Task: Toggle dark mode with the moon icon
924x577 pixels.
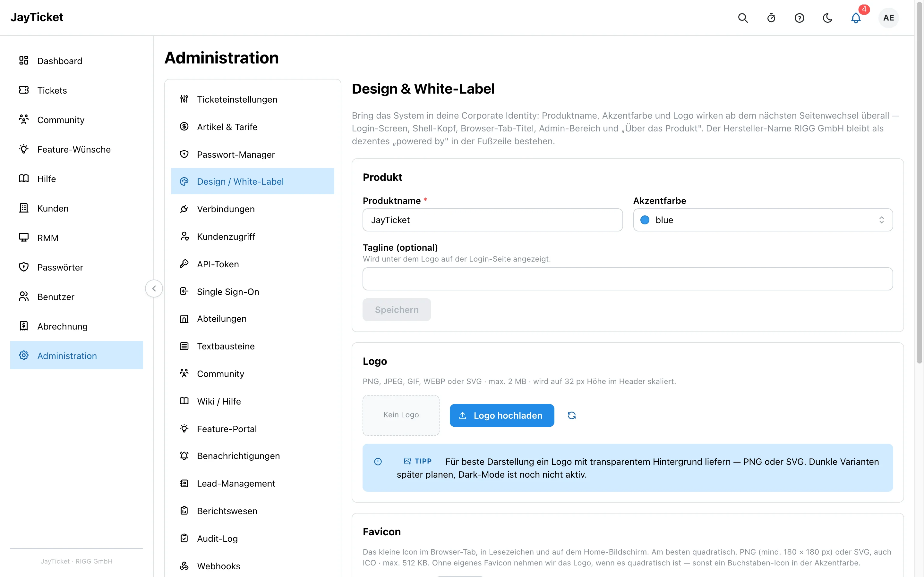Action: [827, 18]
